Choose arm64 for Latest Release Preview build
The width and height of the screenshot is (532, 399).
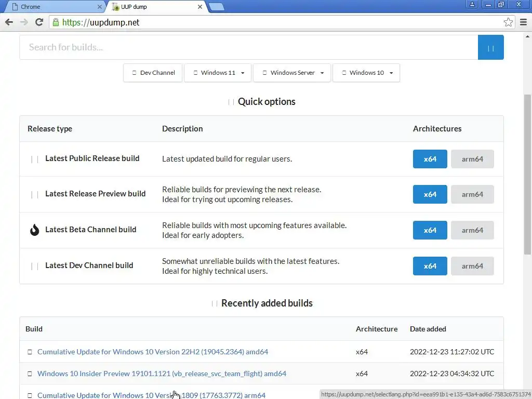point(472,194)
